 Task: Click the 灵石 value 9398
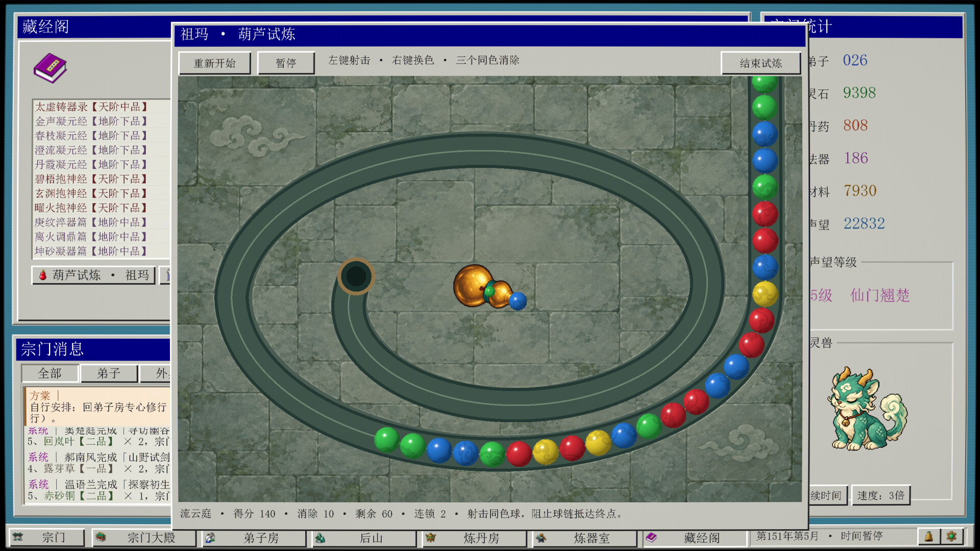(x=859, y=93)
